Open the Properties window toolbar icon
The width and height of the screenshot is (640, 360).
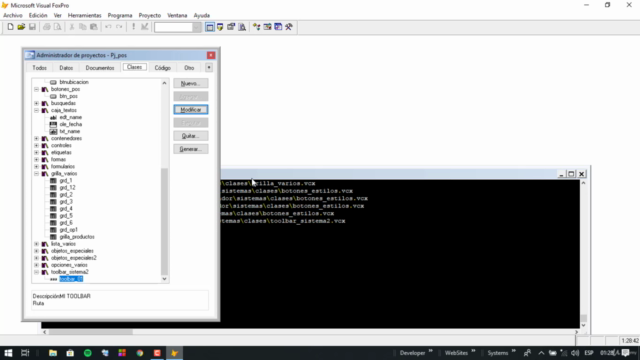coord(231,27)
